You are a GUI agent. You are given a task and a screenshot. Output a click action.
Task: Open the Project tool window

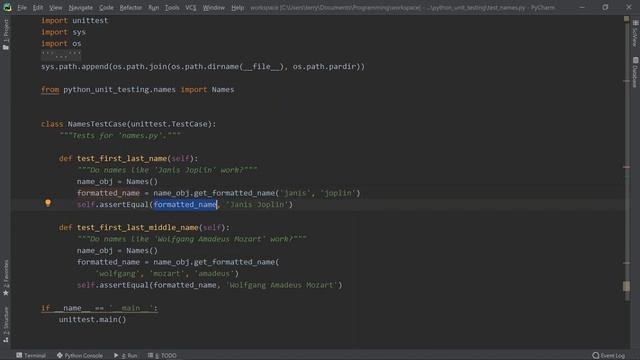click(6, 35)
